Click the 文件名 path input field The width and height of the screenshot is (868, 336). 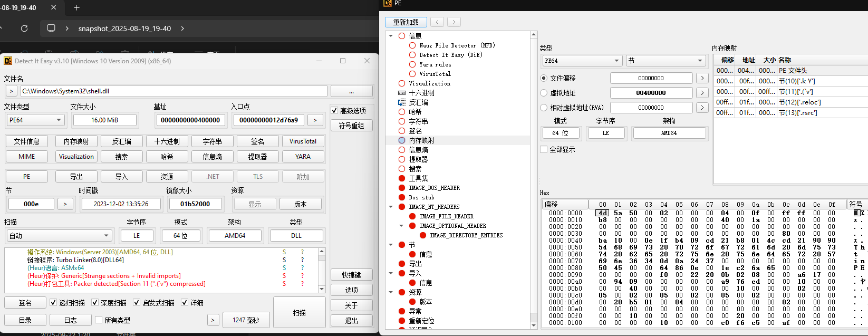pos(173,91)
